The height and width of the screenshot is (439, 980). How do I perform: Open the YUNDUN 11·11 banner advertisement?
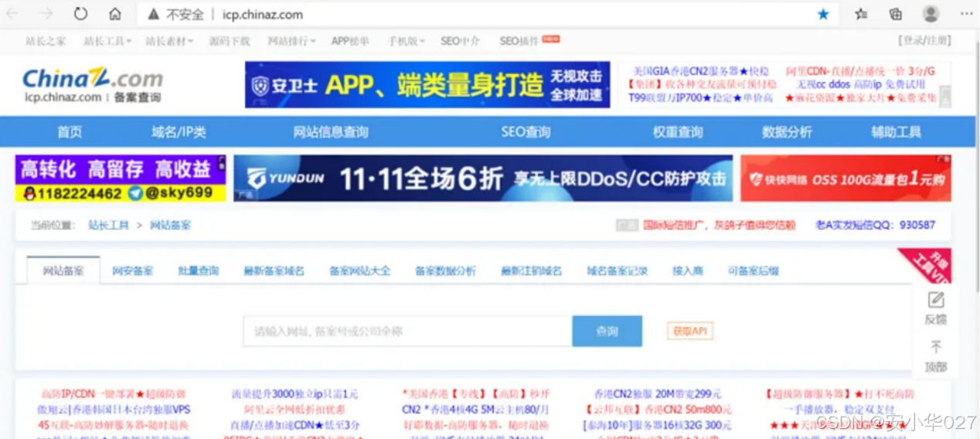point(483,179)
